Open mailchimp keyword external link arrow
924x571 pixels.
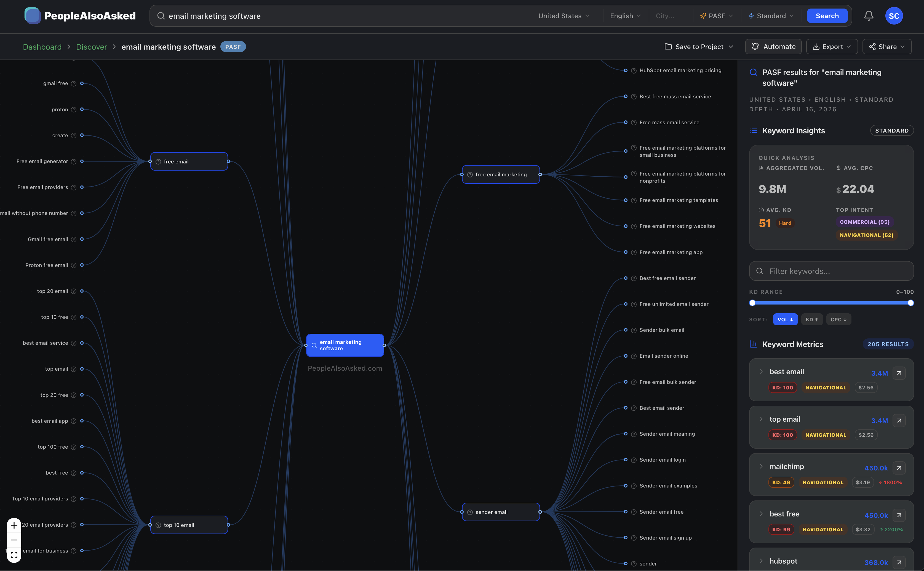coord(899,468)
